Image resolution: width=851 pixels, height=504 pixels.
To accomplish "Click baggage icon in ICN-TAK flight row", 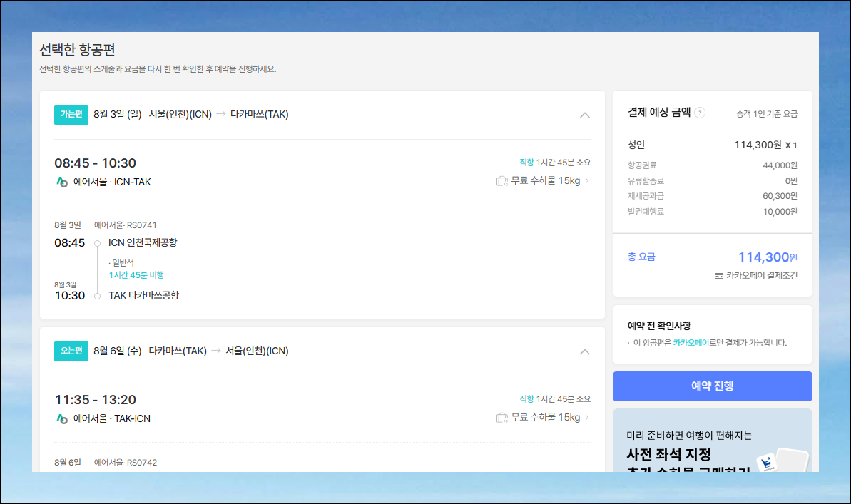I will tap(502, 181).
